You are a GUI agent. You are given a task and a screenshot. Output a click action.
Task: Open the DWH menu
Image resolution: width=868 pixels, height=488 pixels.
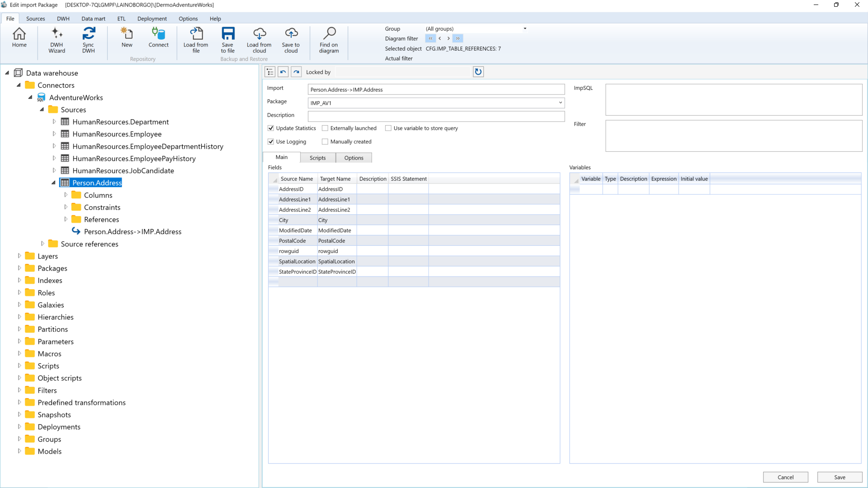point(63,19)
